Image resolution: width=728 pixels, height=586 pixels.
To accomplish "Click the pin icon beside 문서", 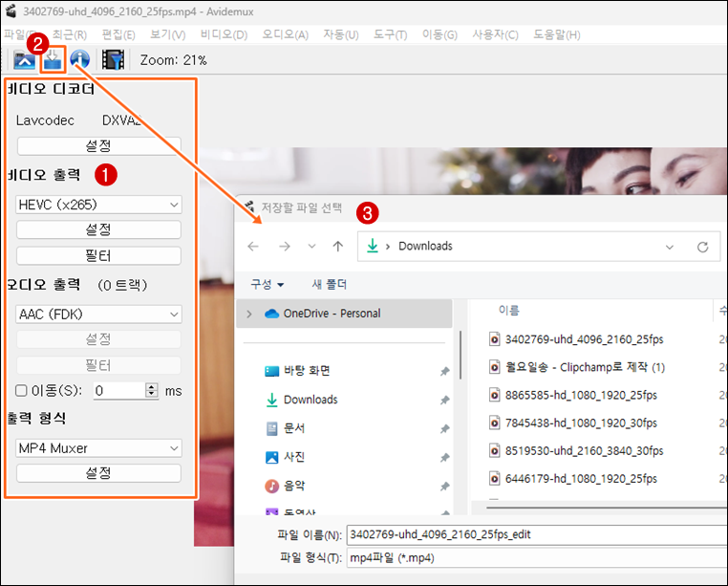I will (445, 429).
